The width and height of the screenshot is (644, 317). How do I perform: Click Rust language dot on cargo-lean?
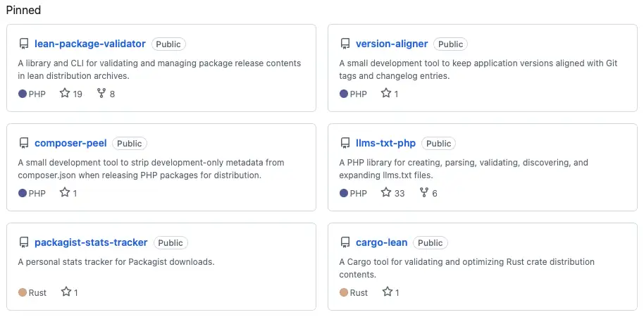click(344, 292)
